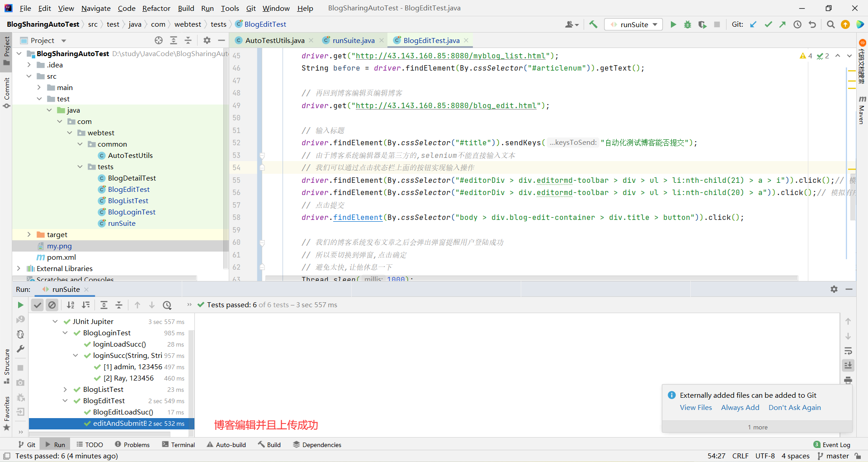Screen dimensions: 868x462
Task: Toggle soft-wrap in console output
Action: [848, 351]
